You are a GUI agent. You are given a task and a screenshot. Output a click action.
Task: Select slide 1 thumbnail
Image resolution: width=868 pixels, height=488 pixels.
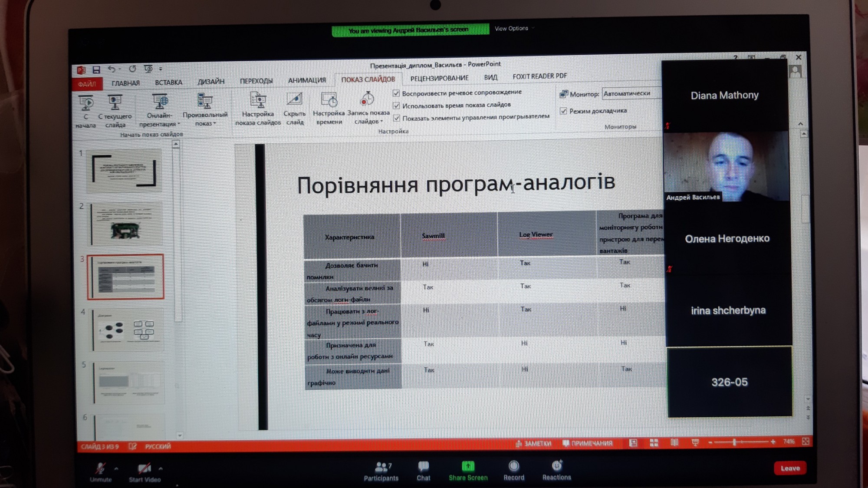[x=124, y=171]
